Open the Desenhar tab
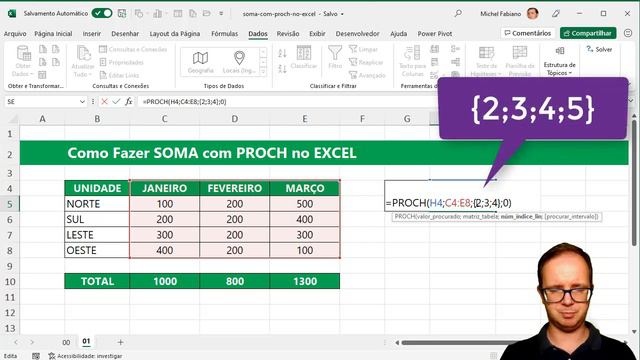640x360 pixels. click(125, 33)
